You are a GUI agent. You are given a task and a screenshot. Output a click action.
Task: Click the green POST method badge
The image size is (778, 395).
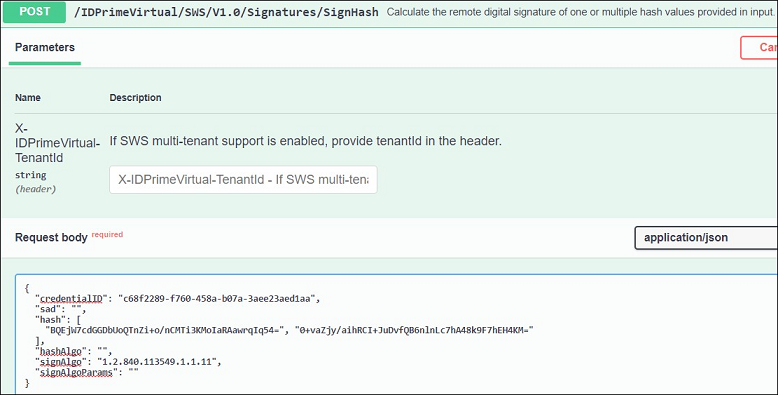pos(34,12)
